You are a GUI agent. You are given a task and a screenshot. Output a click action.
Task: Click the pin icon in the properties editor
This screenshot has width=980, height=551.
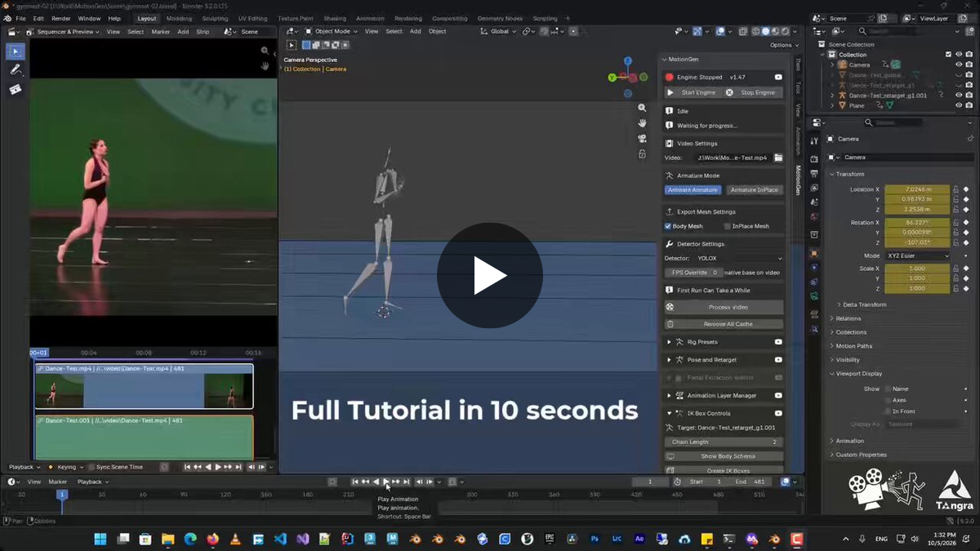970,139
